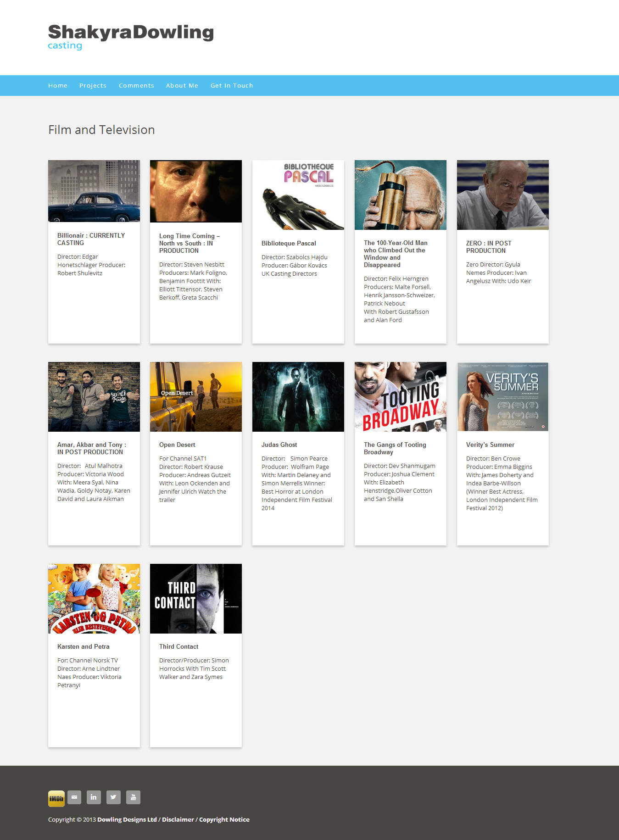Open the Long Time Coming face thumbnail
This screenshot has width=619, height=840.
[x=196, y=191]
